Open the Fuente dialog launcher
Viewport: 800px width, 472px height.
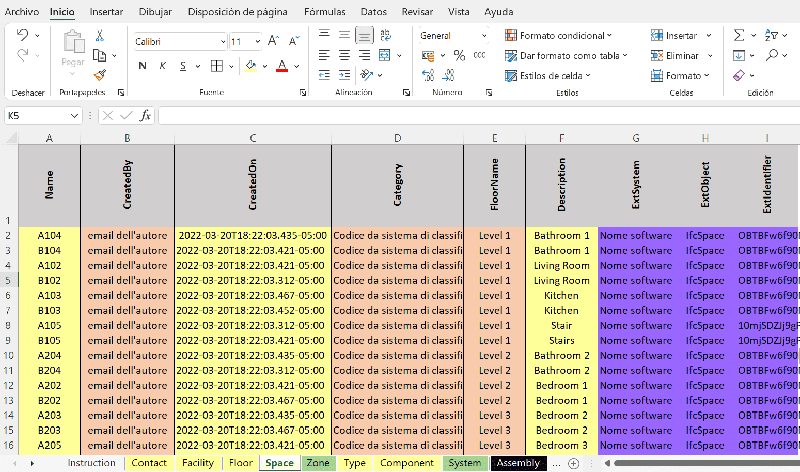pyautogui.click(x=303, y=93)
